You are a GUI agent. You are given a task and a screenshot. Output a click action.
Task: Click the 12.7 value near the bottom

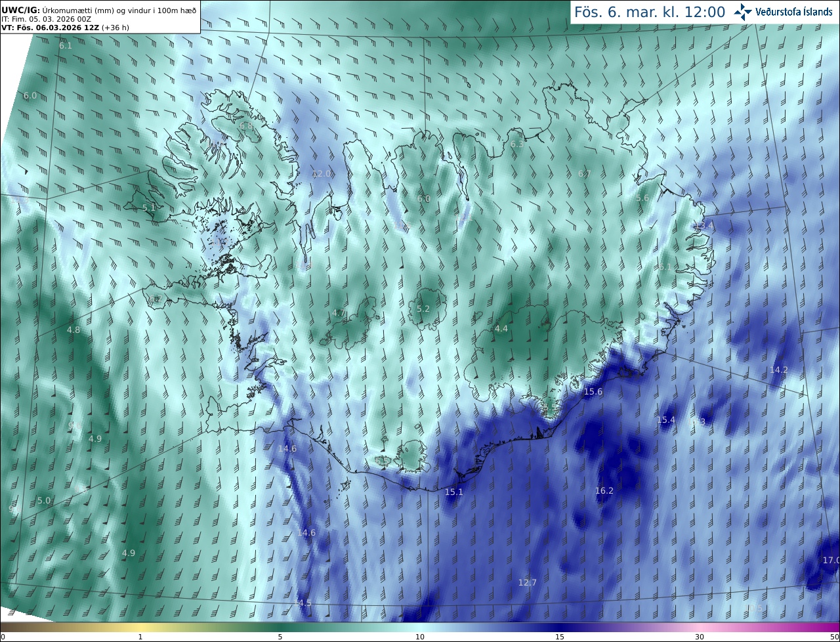[x=528, y=582]
